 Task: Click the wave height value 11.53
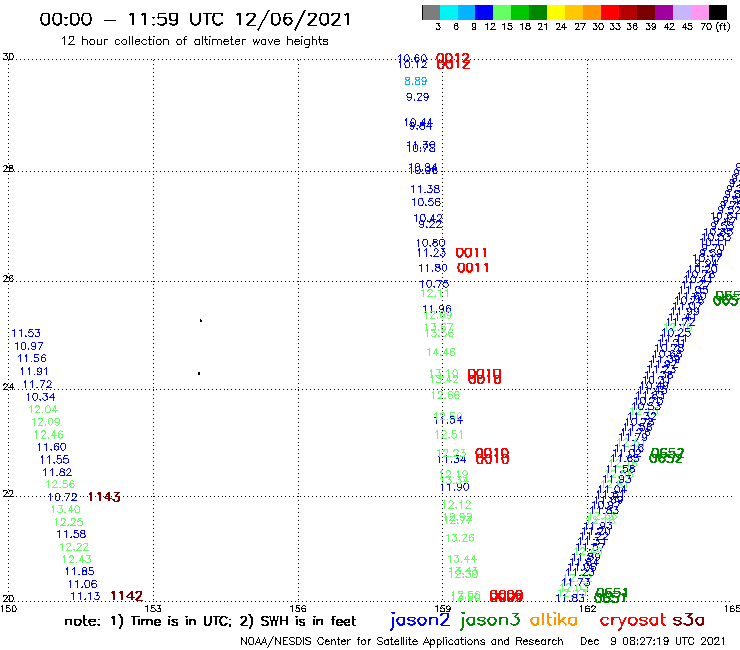click(x=26, y=333)
